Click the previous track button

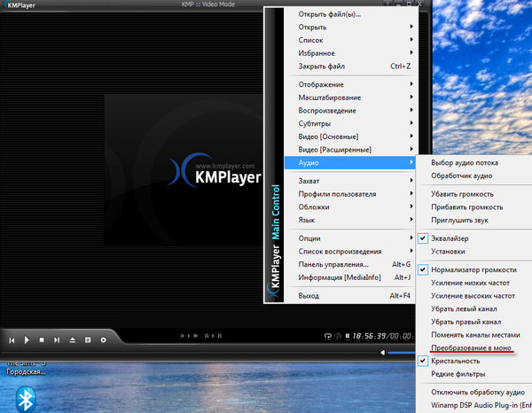[x=12, y=340]
